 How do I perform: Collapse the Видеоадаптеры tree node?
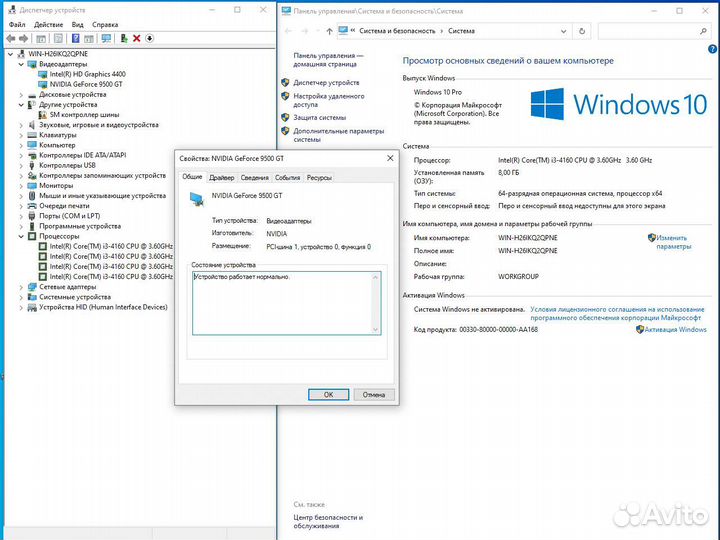(22, 63)
